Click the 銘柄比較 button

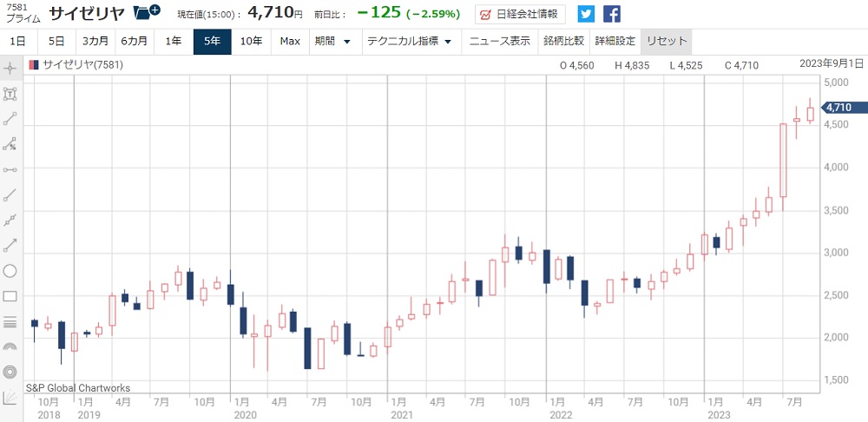pos(564,42)
